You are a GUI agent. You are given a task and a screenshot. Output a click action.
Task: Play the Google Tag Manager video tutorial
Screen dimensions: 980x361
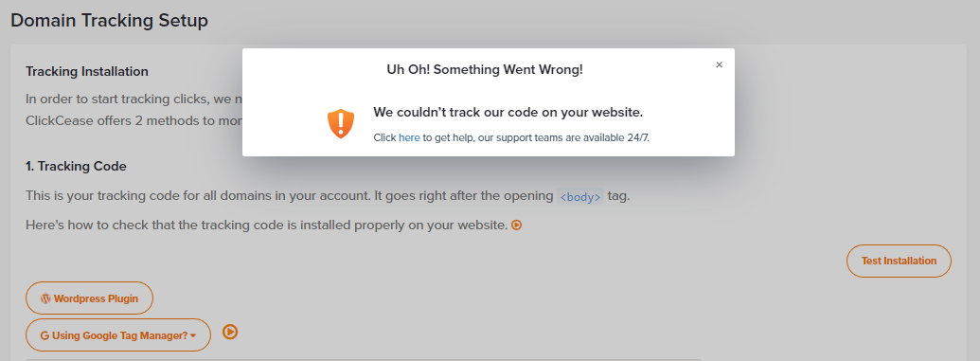coord(230,333)
